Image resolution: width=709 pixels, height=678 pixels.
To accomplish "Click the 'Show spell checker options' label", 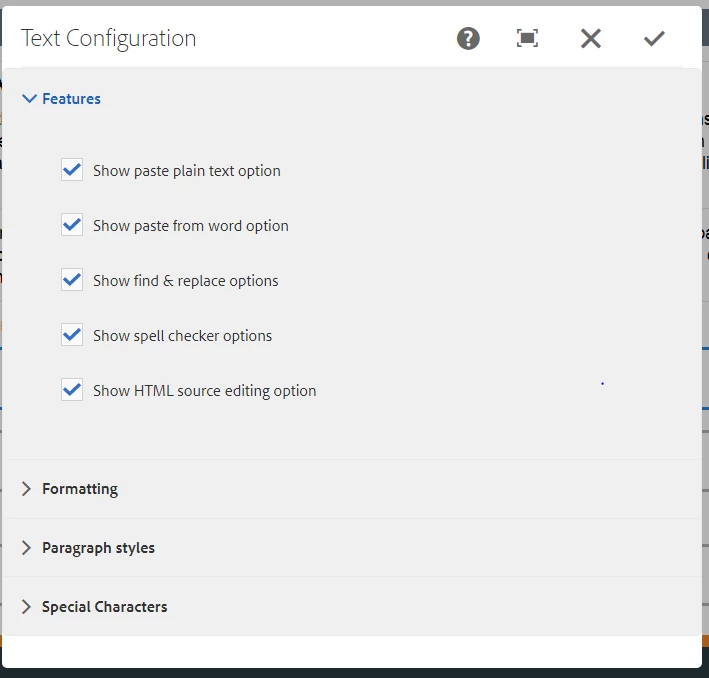I will (183, 336).
